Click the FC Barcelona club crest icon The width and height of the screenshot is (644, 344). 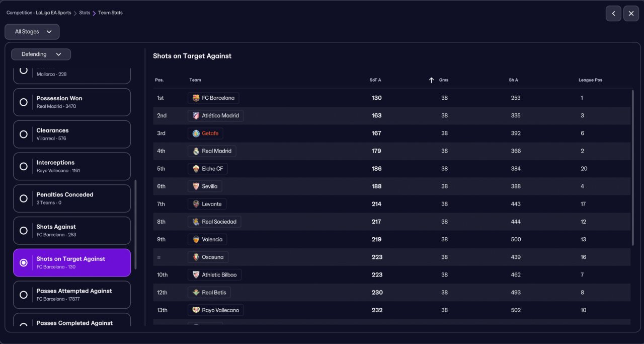click(196, 98)
